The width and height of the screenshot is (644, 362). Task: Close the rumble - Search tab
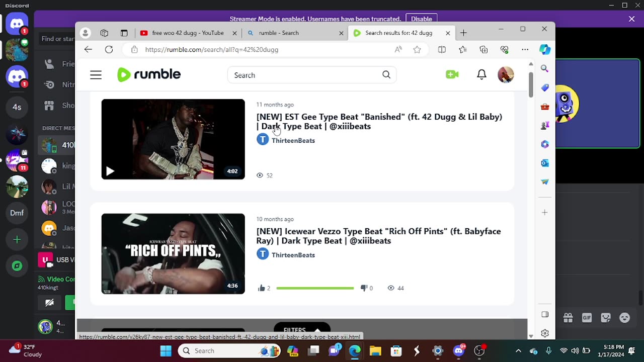pyautogui.click(x=341, y=33)
